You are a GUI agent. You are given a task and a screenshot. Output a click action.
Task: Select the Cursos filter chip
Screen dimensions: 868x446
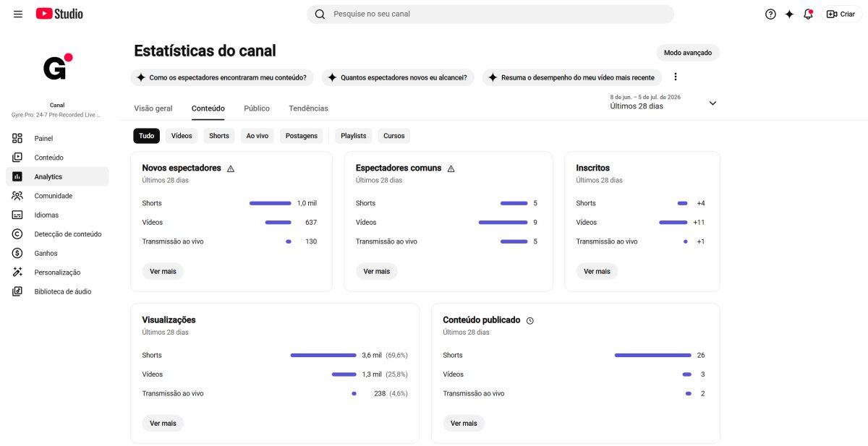point(394,136)
